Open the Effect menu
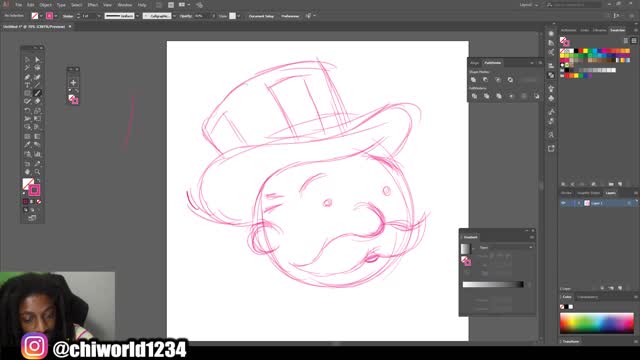 coord(93,5)
